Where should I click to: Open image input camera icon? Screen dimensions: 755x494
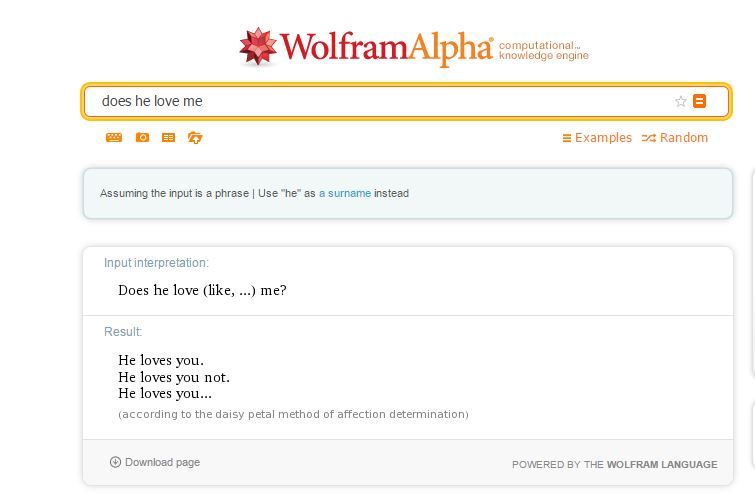pyautogui.click(x=142, y=137)
